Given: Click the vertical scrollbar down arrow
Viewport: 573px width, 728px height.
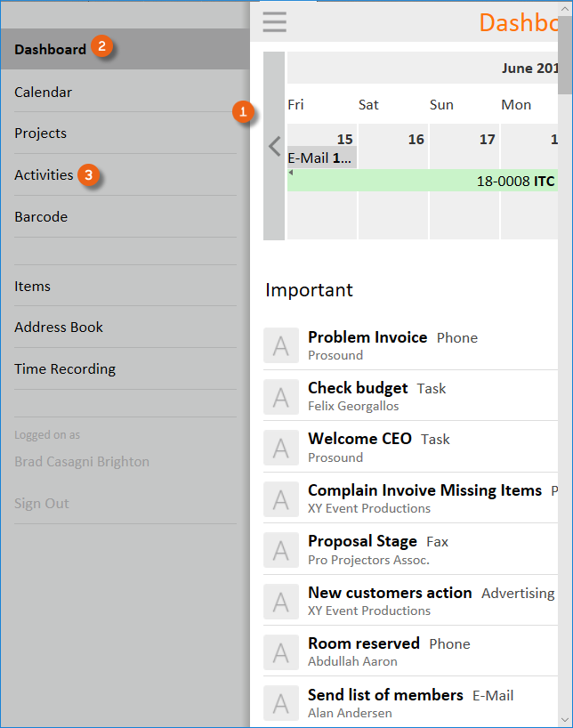Looking at the screenshot, I should (565, 719).
